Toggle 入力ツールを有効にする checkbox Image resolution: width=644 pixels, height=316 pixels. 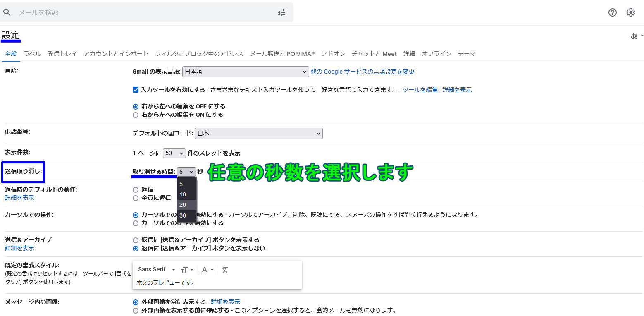coord(136,90)
